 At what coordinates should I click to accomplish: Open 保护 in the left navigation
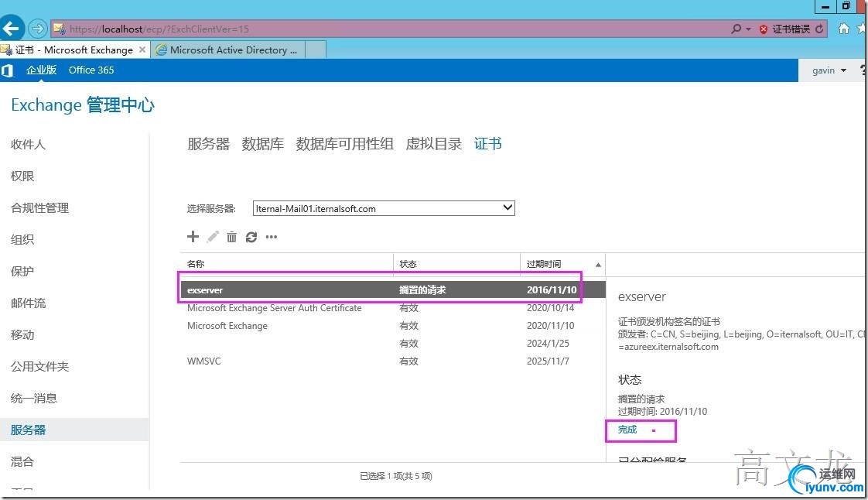tap(22, 272)
